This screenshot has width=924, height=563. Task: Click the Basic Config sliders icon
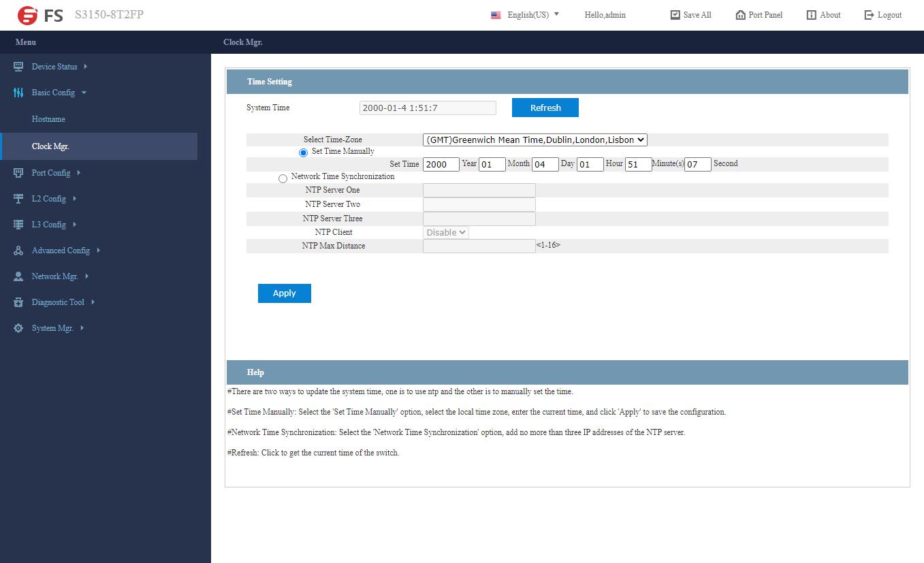[x=18, y=93]
